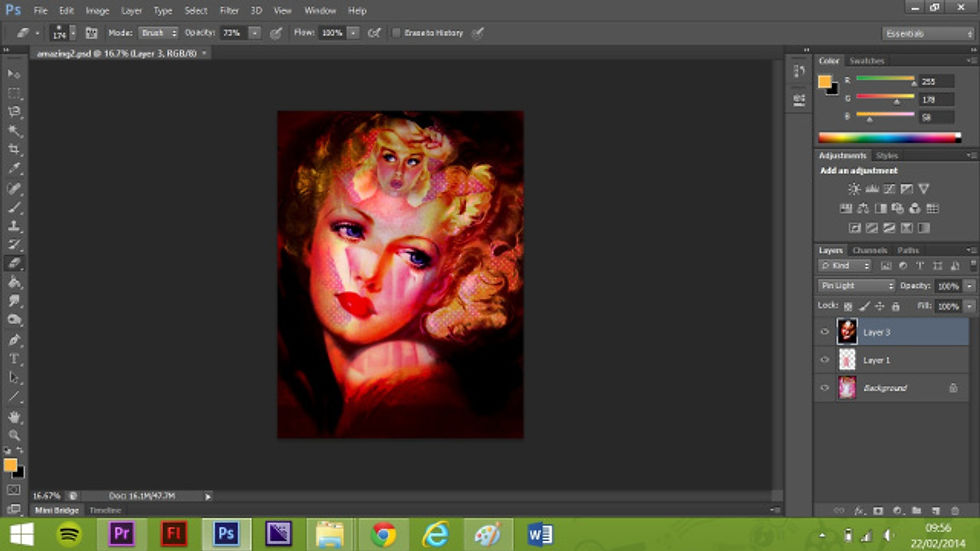The height and width of the screenshot is (551, 980).
Task: Select the Move tool
Action: 14,74
